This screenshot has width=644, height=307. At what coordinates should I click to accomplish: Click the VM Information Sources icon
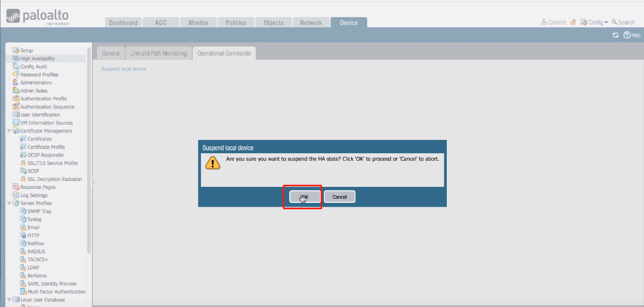(16, 122)
